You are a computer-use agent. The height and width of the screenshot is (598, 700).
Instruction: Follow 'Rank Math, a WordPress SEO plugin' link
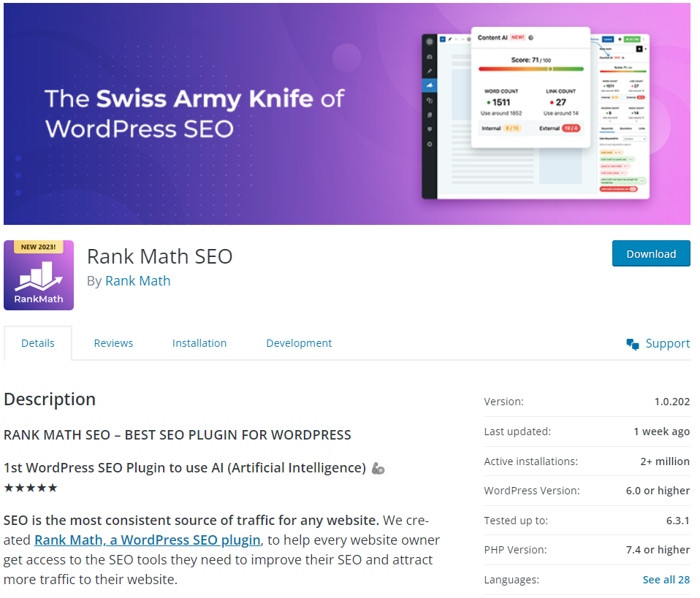point(148,540)
